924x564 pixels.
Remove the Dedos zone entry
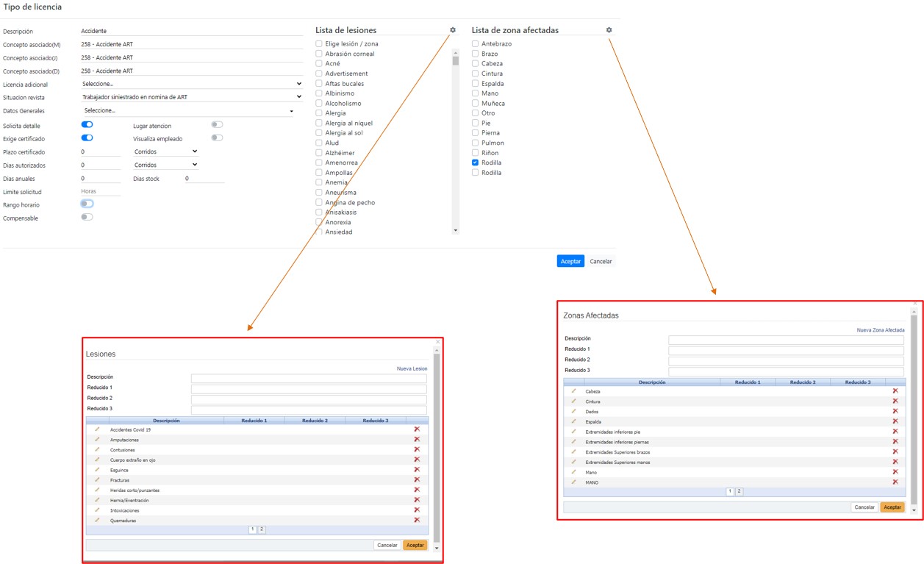tap(895, 411)
